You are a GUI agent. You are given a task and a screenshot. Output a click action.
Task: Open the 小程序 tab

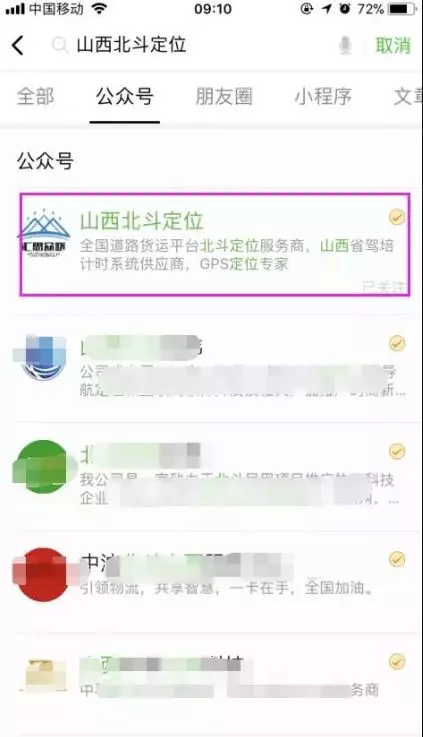[323, 96]
